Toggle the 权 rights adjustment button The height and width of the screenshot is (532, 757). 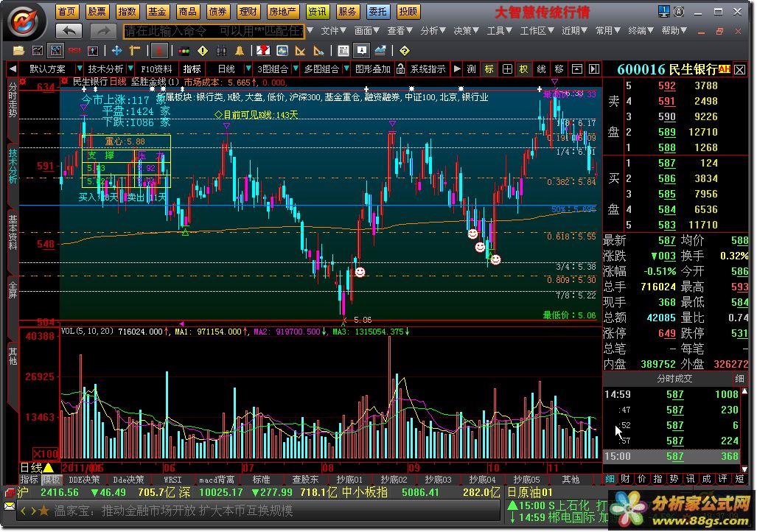click(x=524, y=69)
